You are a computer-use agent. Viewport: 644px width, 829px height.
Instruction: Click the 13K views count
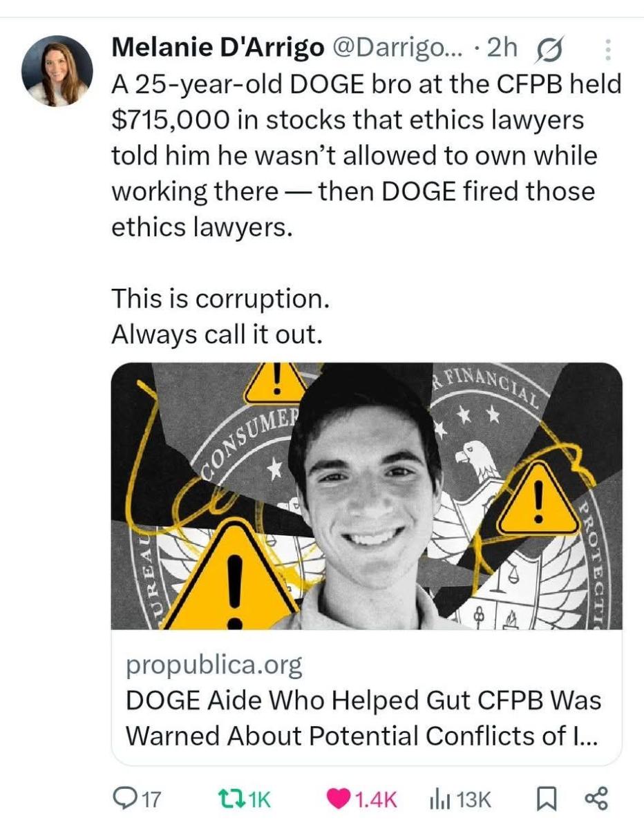click(x=473, y=800)
